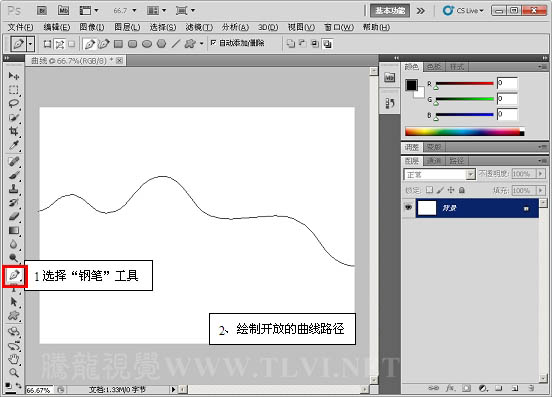The width and height of the screenshot is (552, 397).
Task: Select the Healing Brush tool
Action: (x=14, y=162)
